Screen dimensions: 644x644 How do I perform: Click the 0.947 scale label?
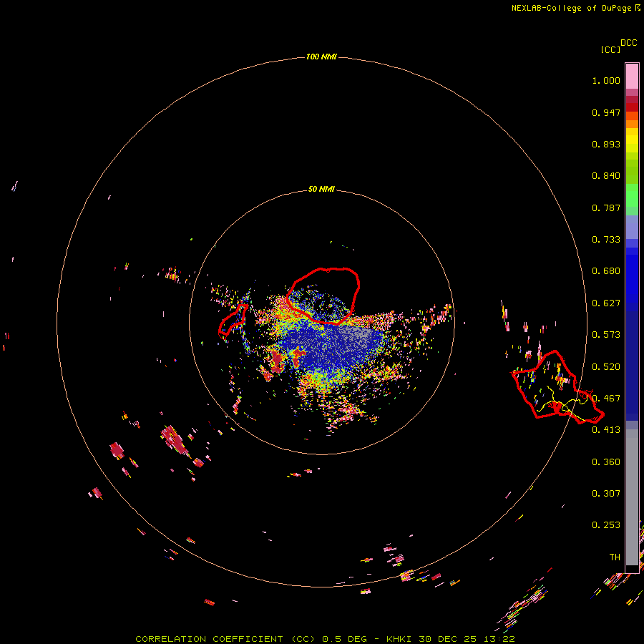point(606,112)
